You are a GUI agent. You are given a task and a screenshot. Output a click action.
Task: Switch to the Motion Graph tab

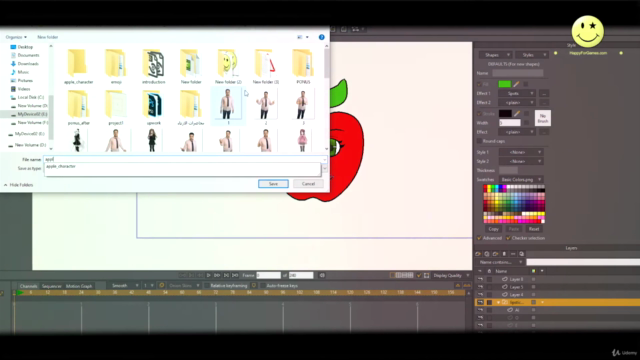[79, 286]
